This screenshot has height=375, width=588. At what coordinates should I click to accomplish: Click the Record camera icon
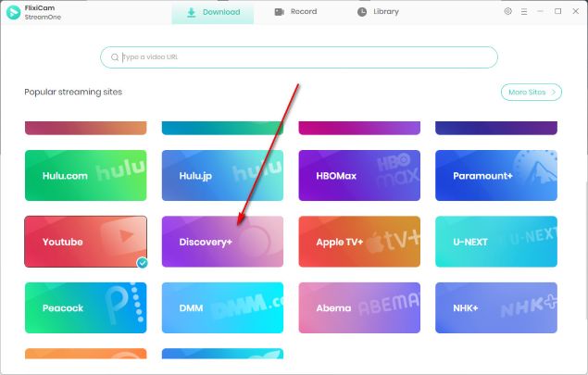(280, 12)
